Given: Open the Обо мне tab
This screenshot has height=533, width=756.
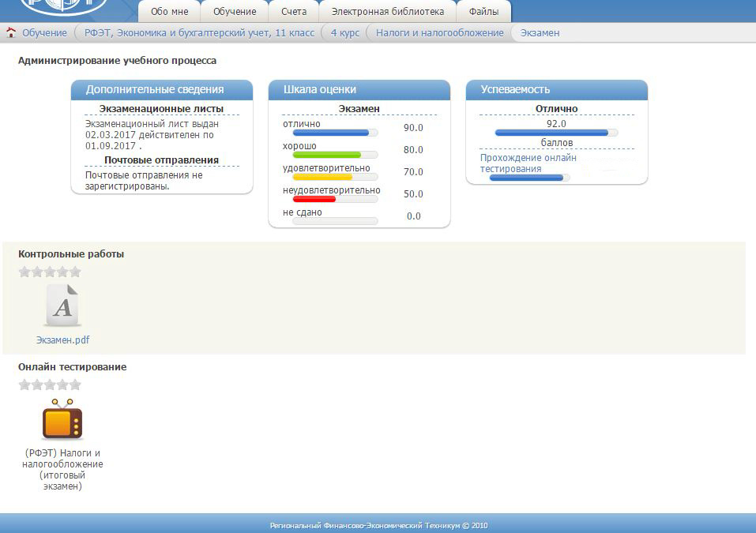Looking at the screenshot, I should (x=169, y=12).
